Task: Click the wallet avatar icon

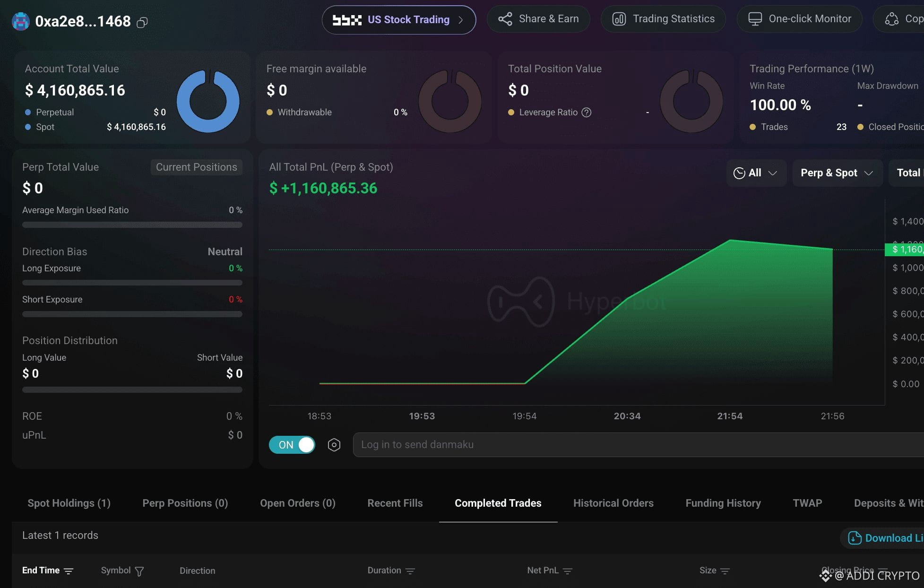Action: (x=21, y=21)
